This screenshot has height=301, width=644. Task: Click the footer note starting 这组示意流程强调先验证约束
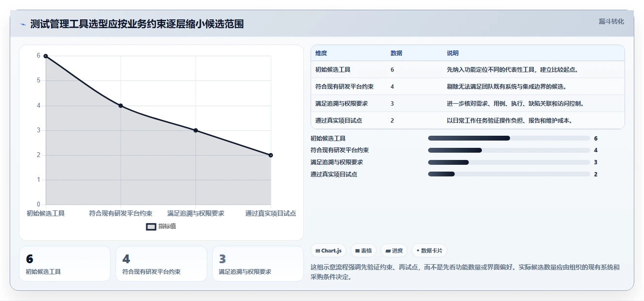tap(465, 272)
